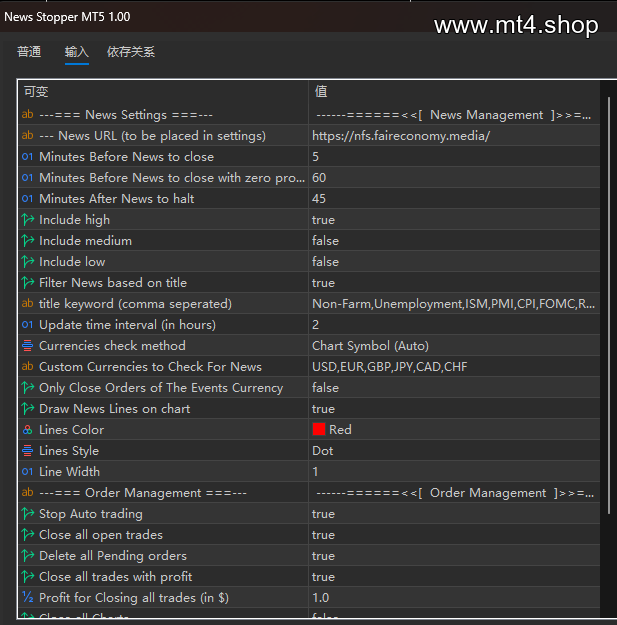Screen dimensions: 617x625
Task: Click boolean icon for Close all trades with profit
Action: [28, 576]
